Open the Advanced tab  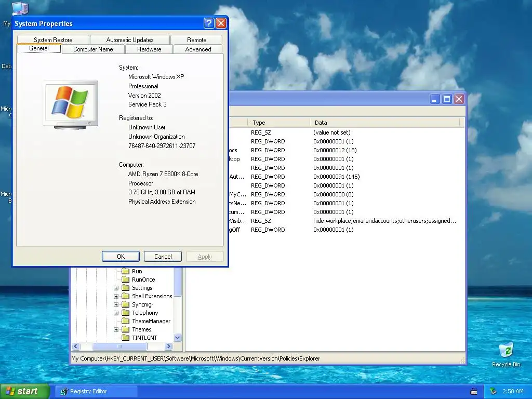tap(198, 49)
